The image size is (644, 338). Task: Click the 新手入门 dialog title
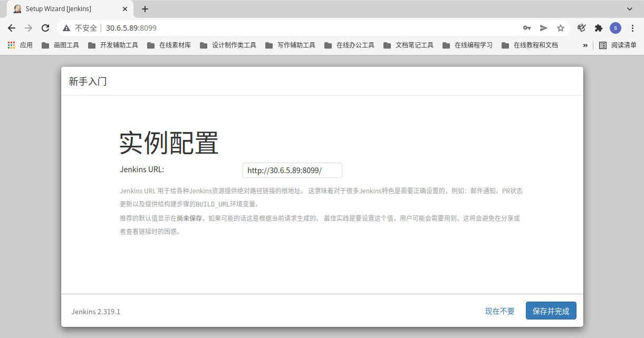tap(88, 81)
